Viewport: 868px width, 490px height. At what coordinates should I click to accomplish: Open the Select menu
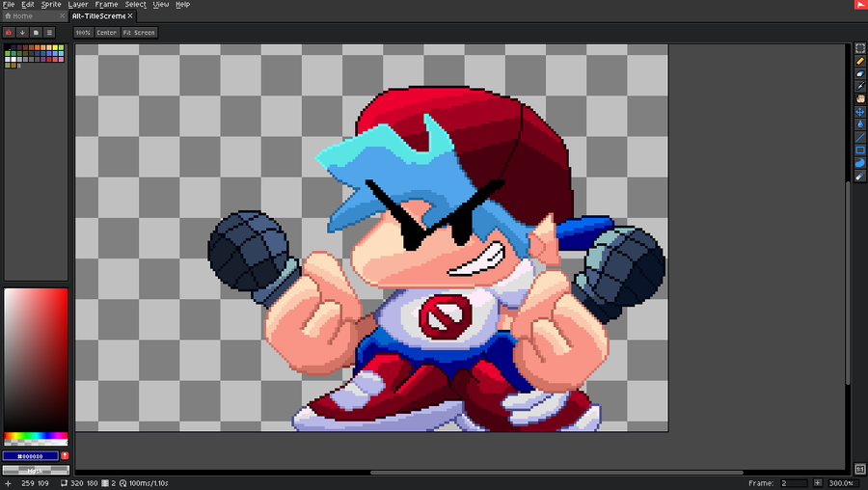135,5
